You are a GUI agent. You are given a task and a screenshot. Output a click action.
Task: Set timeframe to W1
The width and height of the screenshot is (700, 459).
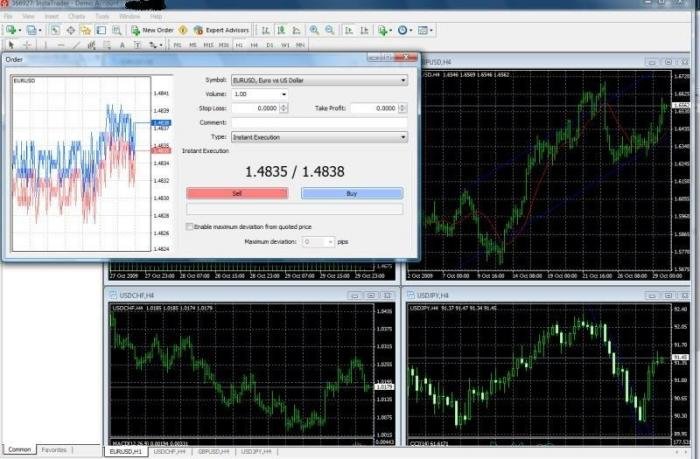[285, 45]
